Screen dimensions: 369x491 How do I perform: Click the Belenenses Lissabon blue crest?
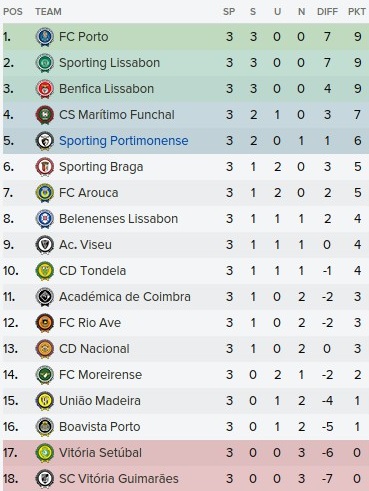(45, 219)
